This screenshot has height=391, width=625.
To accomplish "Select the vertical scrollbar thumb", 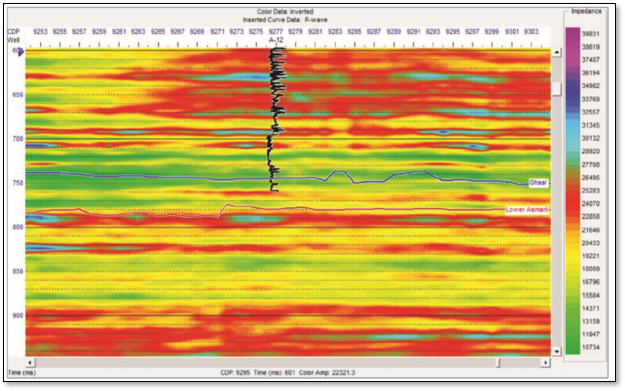I will 557,88.
